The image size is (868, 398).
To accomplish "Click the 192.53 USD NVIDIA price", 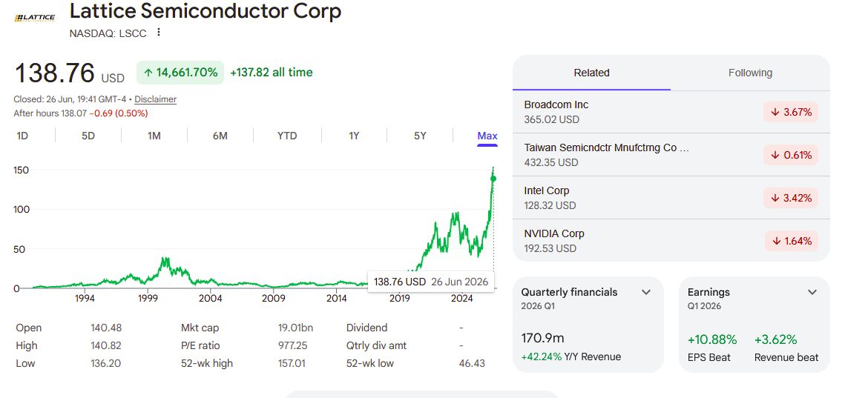I will point(550,248).
